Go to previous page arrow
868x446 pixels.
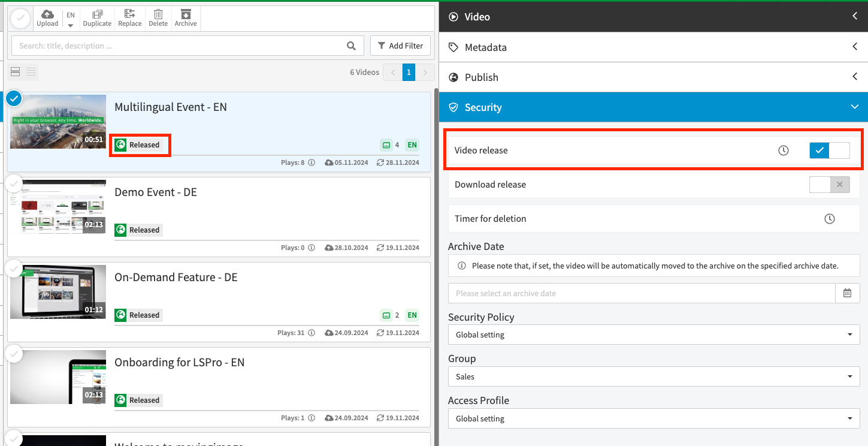tap(393, 73)
